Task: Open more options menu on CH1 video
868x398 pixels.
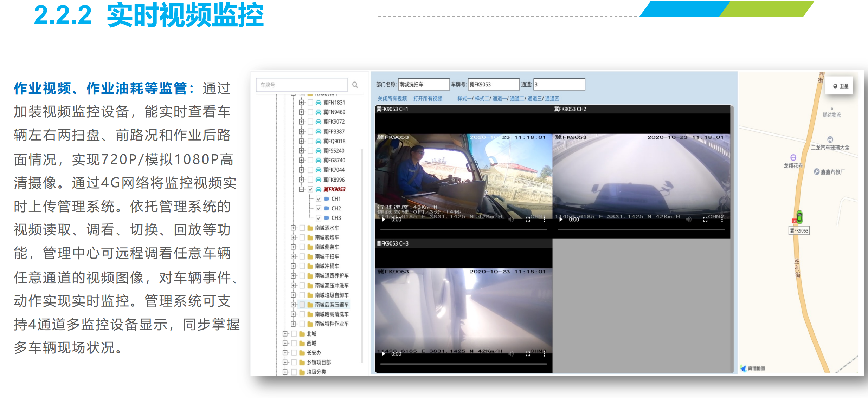Action: point(544,220)
